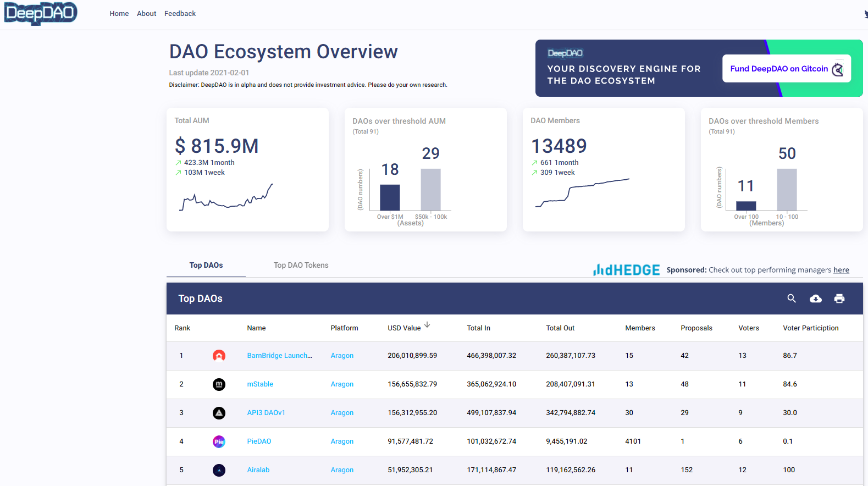Click the 4101 members cell
The width and height of the screenshot is (868, 486).
pos(633,441)
